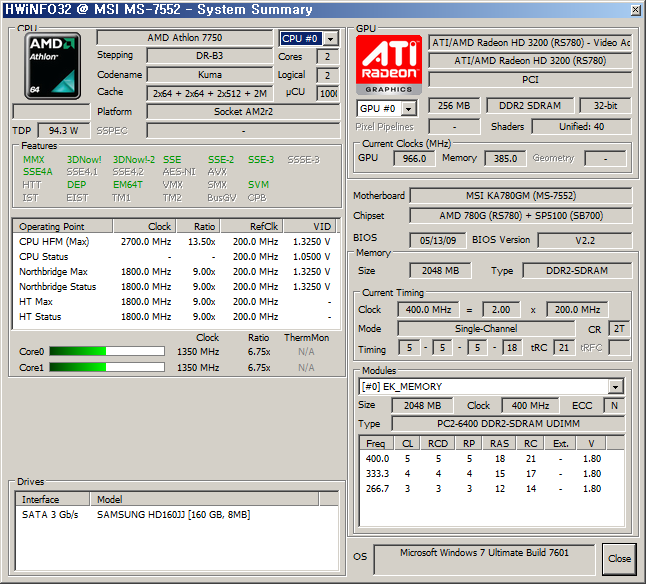Screen dimensions: 646x584
Task: Click the cache size field
Action: click(x=209, y=93)
